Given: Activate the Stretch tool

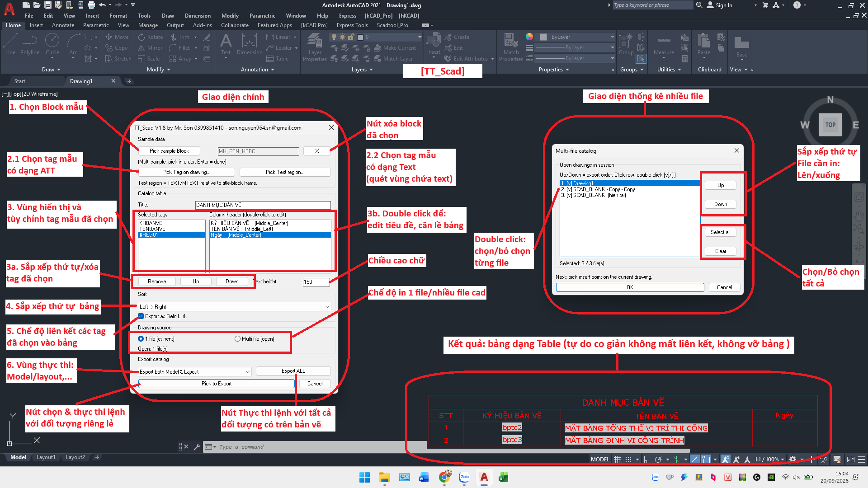Looking at the screenshot, I should [118, 59].
